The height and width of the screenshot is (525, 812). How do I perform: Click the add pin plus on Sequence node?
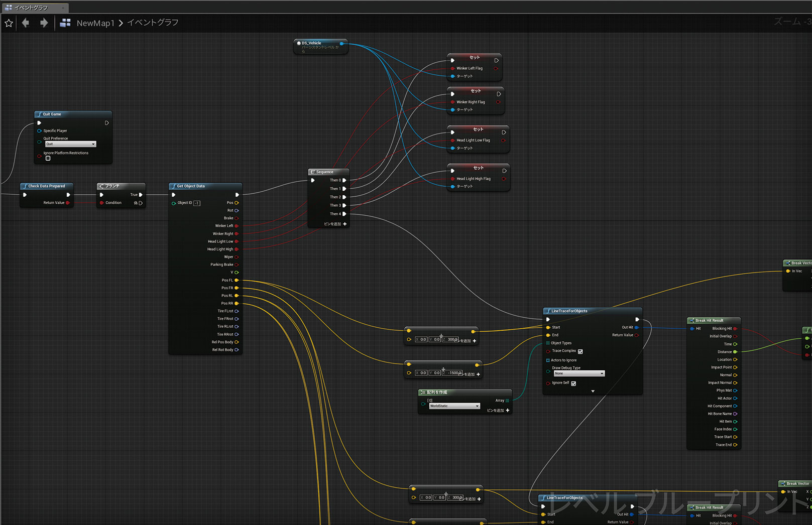[x=344, y=224]
